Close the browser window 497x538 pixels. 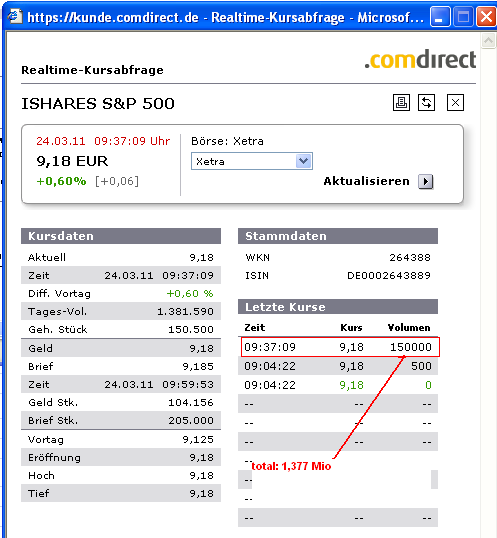click(x=486, y=16)
